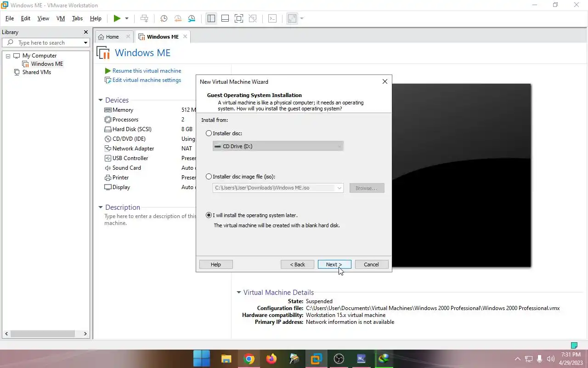This screenshot has height=368, width=588.
Task: Click the volume speaker tray icon
Action: pos(551,359)
